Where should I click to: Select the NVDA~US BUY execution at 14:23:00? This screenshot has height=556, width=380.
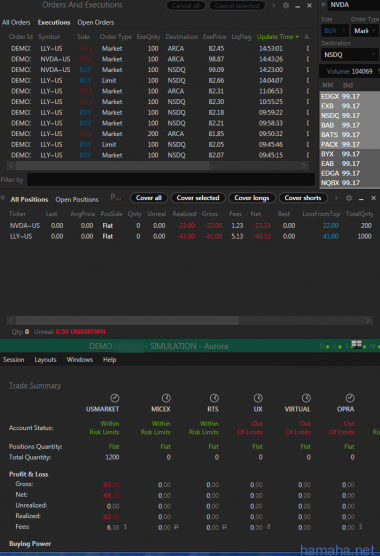click(158, 70)
